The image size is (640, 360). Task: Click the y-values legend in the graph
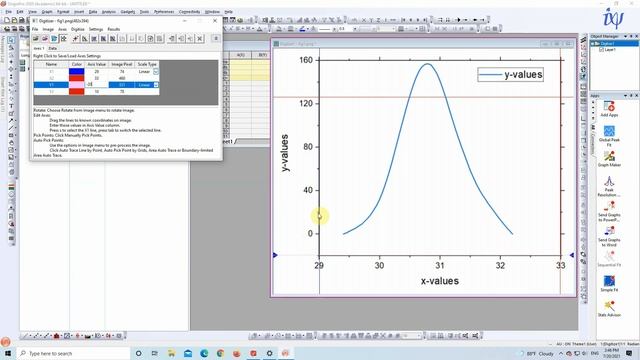pos(511,74)
